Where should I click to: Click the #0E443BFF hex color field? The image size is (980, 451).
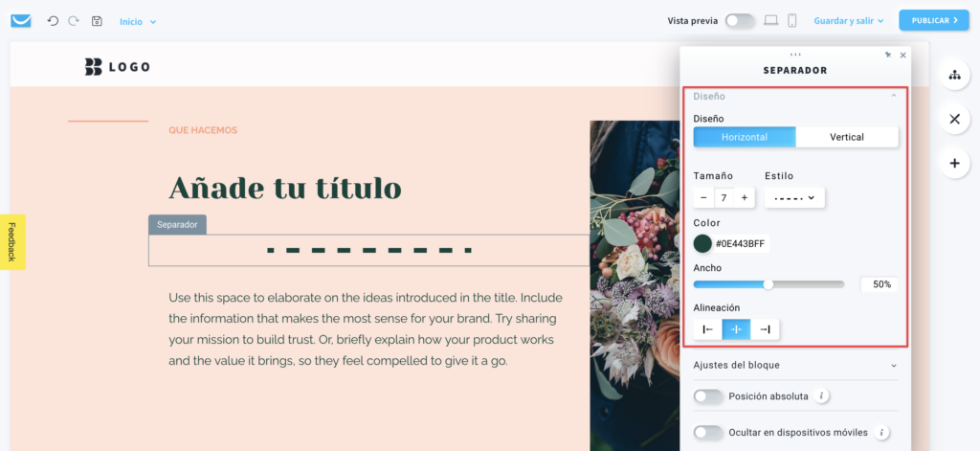(740, 243)
